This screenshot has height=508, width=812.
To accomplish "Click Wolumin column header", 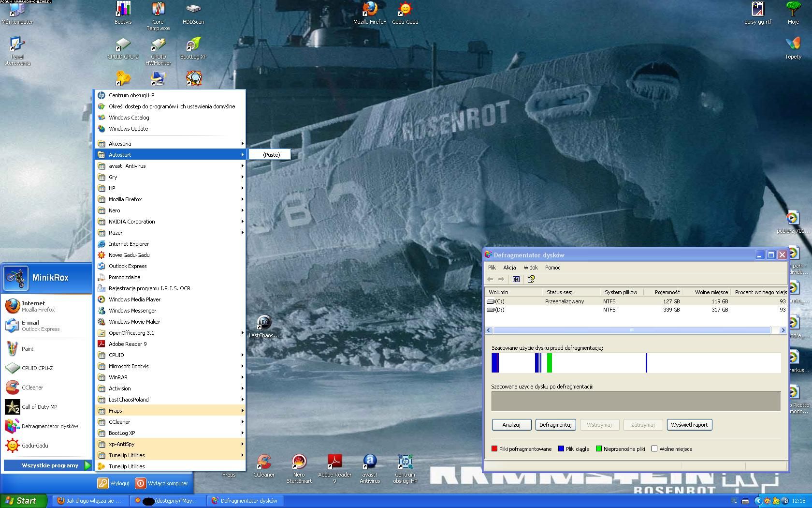I will [x=513, y=292].
